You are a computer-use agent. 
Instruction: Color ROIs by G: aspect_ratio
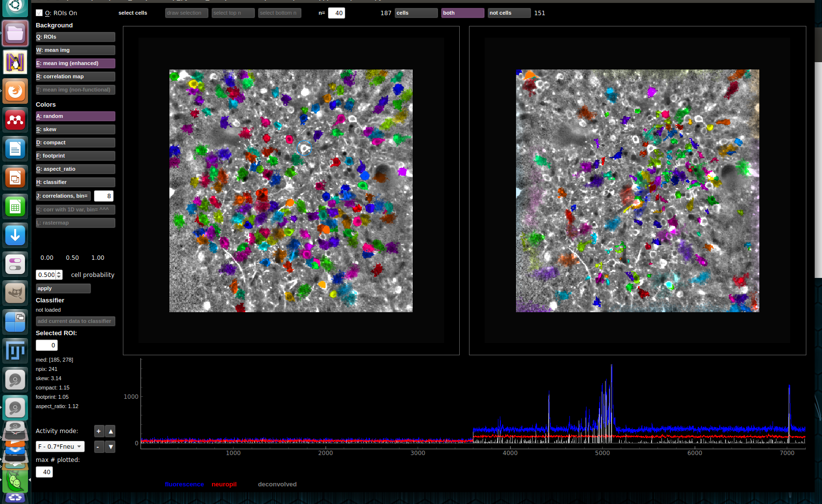[75, 169]
